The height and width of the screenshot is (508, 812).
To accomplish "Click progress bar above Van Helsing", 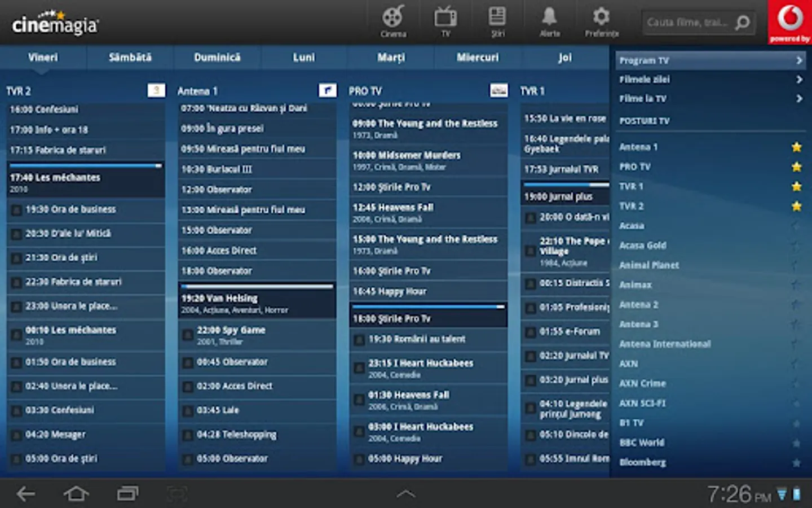I will [257, 287].
